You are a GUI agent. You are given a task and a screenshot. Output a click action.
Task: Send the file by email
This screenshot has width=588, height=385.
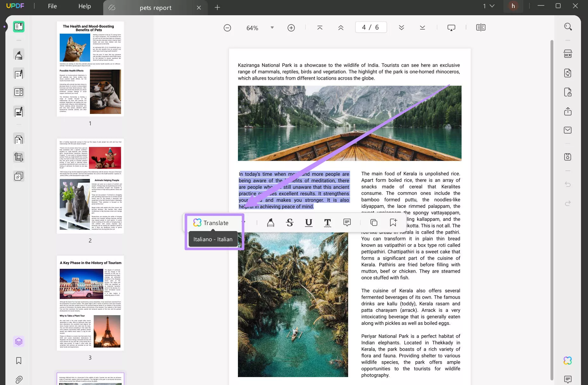point(568,130)
